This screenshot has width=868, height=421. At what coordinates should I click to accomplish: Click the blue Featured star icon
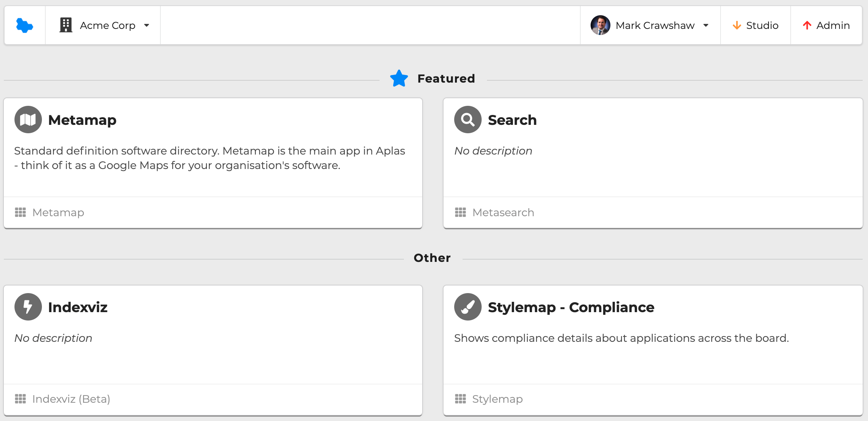tap(399, 79)
